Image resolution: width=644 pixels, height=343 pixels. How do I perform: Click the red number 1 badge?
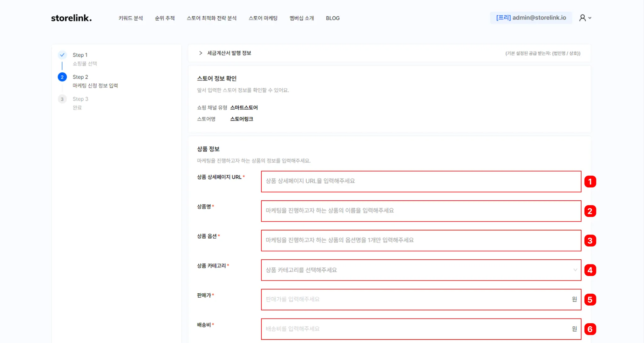pyautogui.click(x=590, y=181)
